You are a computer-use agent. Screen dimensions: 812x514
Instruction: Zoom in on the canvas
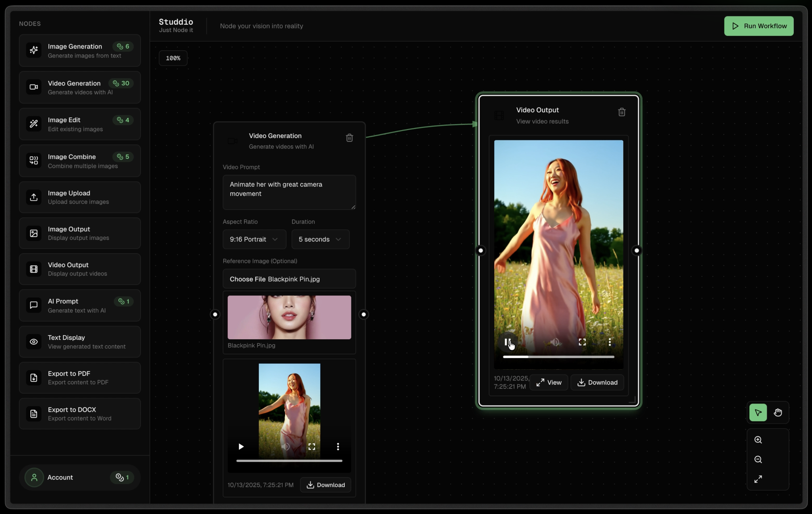(x=758, y=440)
